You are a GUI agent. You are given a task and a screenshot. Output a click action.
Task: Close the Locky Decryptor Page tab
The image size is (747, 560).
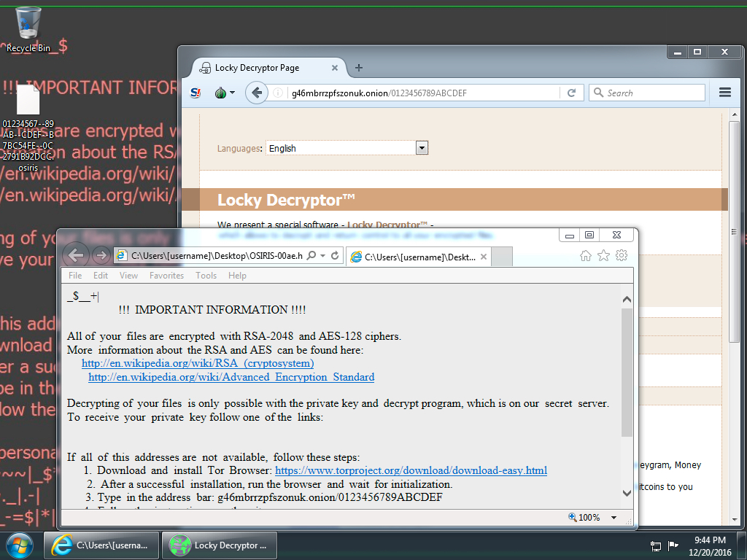[335, 68]
